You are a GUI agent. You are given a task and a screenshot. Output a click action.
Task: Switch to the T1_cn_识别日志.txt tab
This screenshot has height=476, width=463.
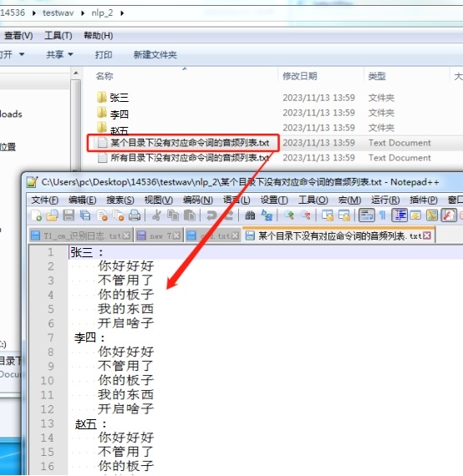(81, 235)
